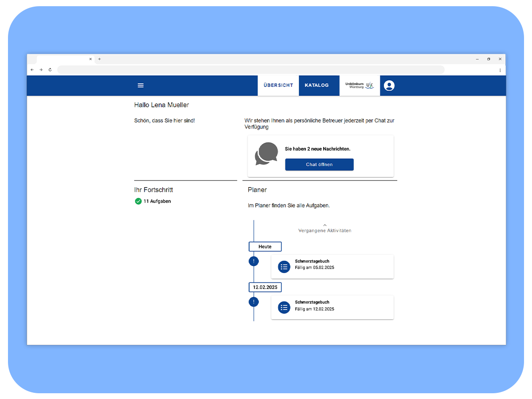
Task: Open the hamburger navigation menu
Action: point(141,86)
